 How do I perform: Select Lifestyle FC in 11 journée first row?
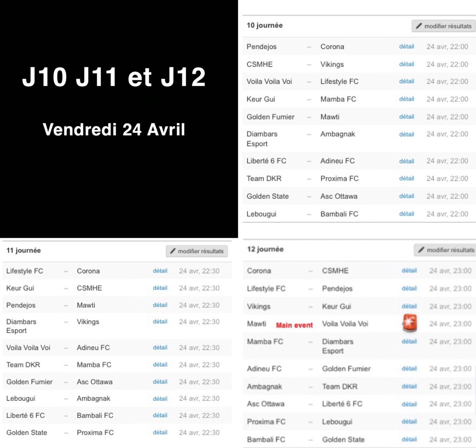coord(25,271)
